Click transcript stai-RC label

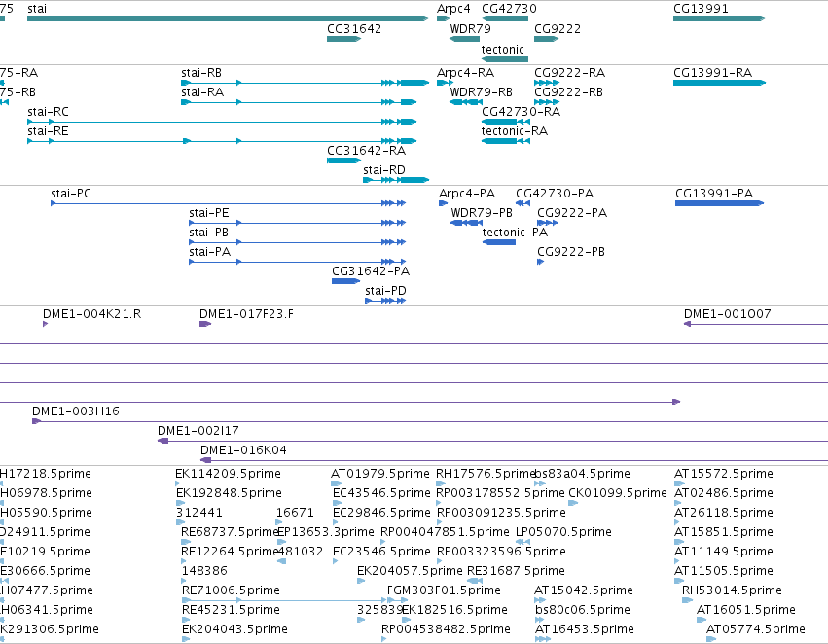pos(48,112)
